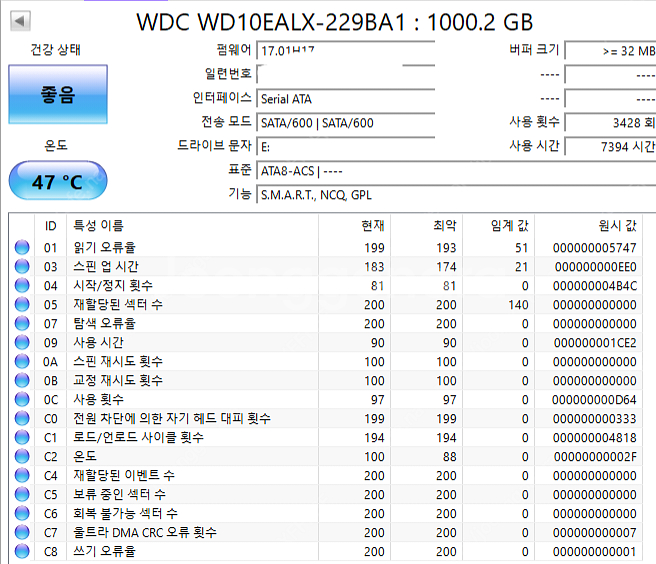This screenshot has width=656, height=564.
Task: Click the drive letter field E:
Action: (346, 147)
